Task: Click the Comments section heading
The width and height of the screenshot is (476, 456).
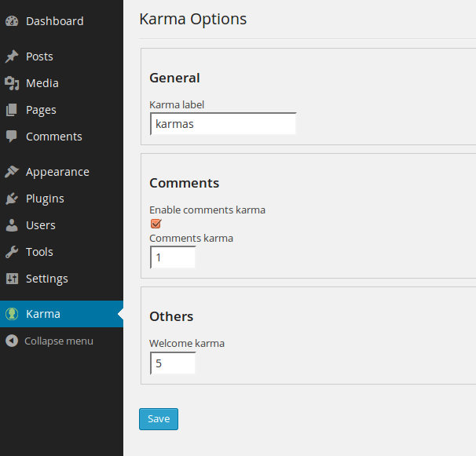Action: click(x=185, y=183)
